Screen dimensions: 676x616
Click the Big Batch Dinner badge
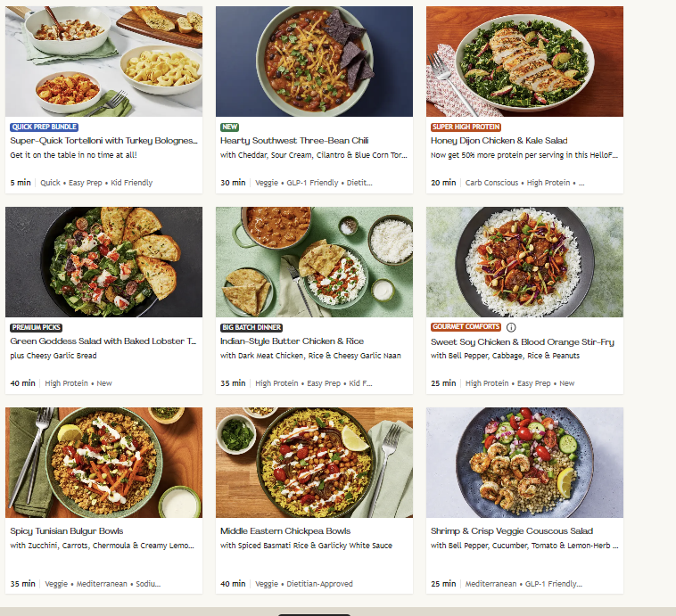(251, 328)
